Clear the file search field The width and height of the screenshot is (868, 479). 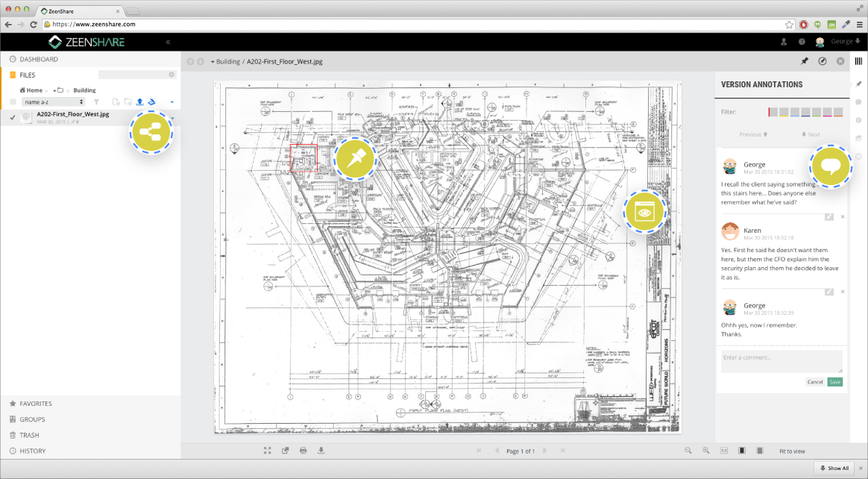(x=172, y=75)
